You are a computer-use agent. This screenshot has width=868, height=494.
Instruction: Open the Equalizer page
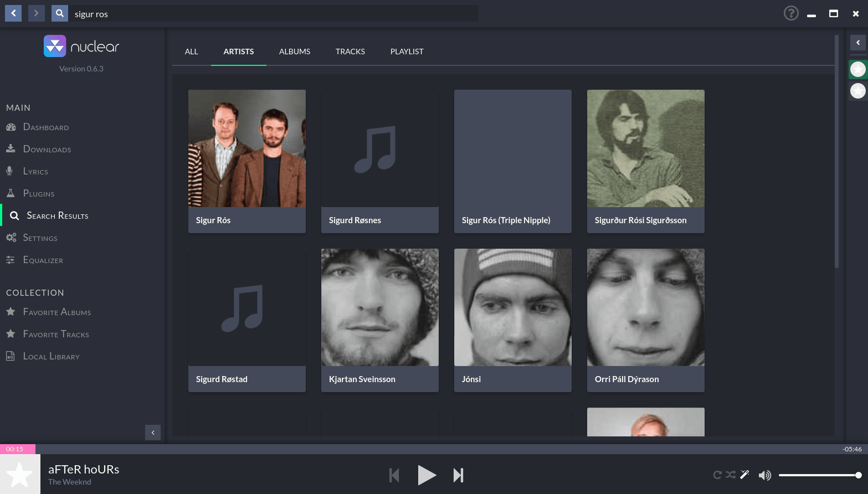[43, 260]
